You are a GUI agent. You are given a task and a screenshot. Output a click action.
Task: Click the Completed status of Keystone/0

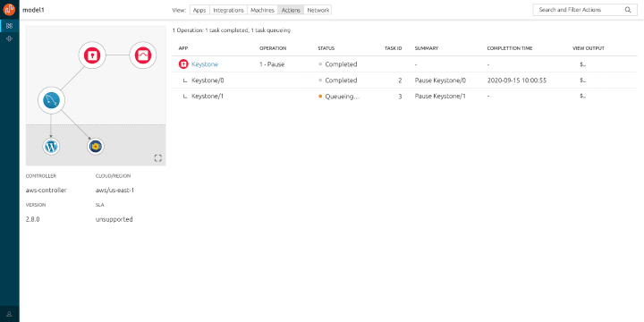click(x=338, y=80)
